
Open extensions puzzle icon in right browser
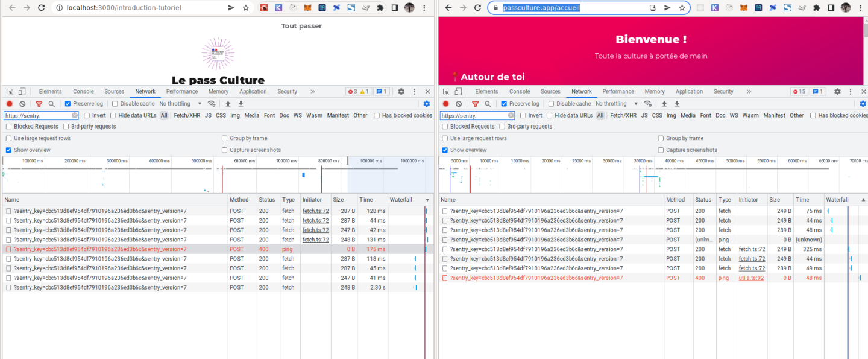pyautogui.click(x=816, y=8)
